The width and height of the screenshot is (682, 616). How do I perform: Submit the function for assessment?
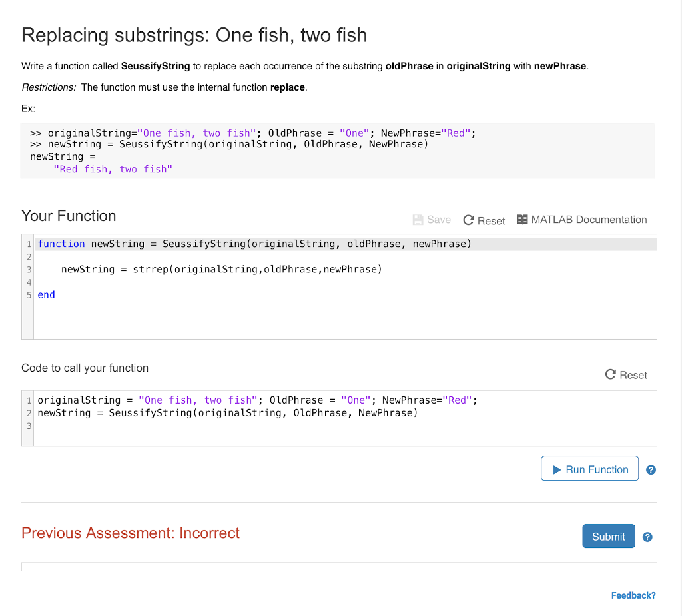[608, 537]
